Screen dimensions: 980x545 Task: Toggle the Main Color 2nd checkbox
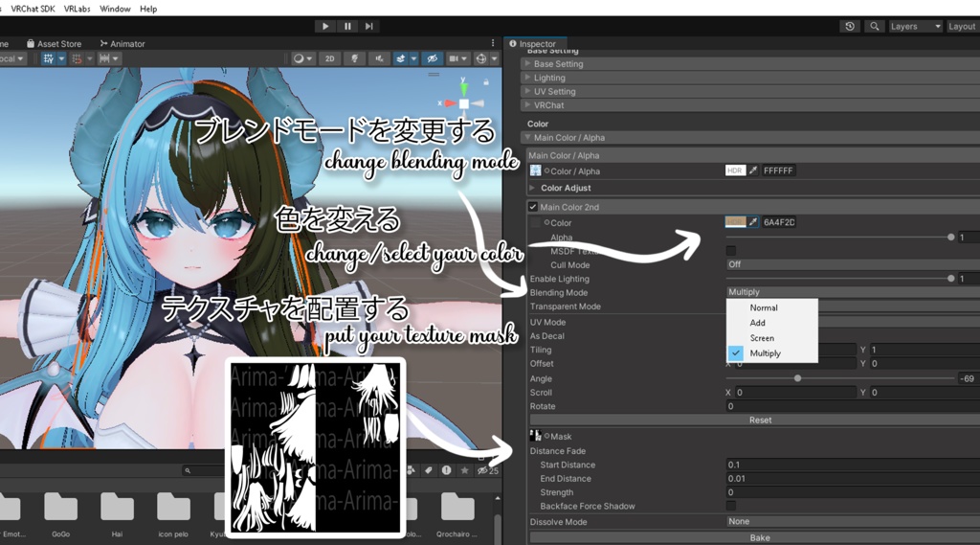533,207
